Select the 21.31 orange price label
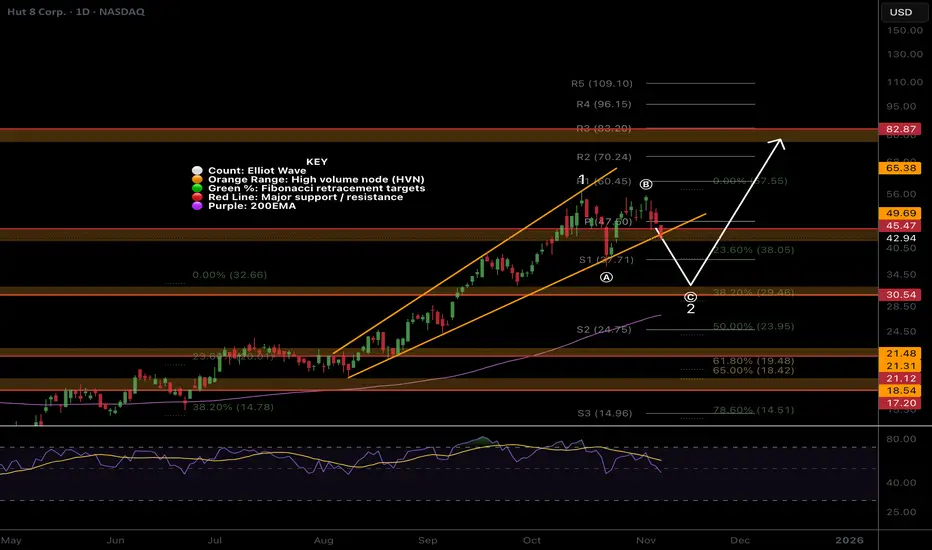This screenshot has height=550, width=932. click(x=900, y=366)
